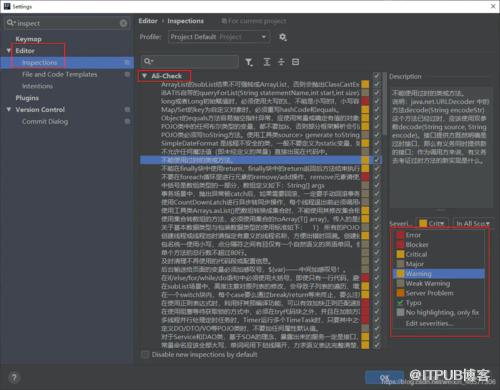Click project icon beside Version Control

(x=127, y=109)
